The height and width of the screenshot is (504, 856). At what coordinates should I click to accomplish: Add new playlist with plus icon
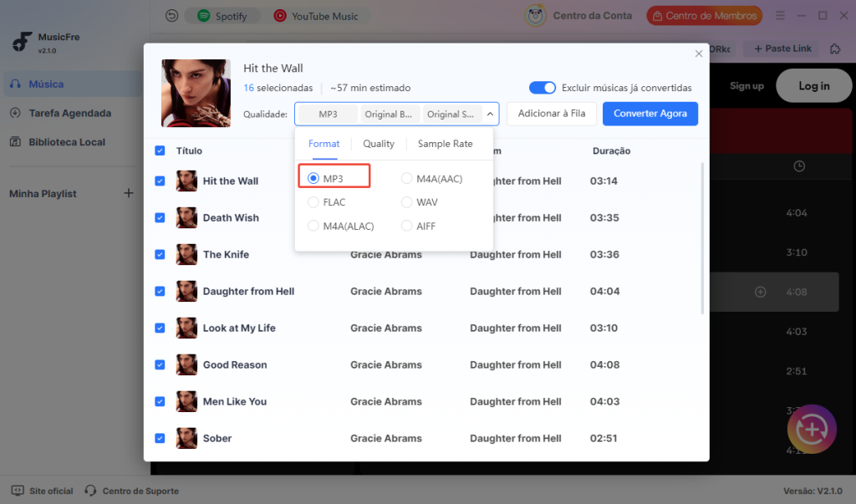128,193
